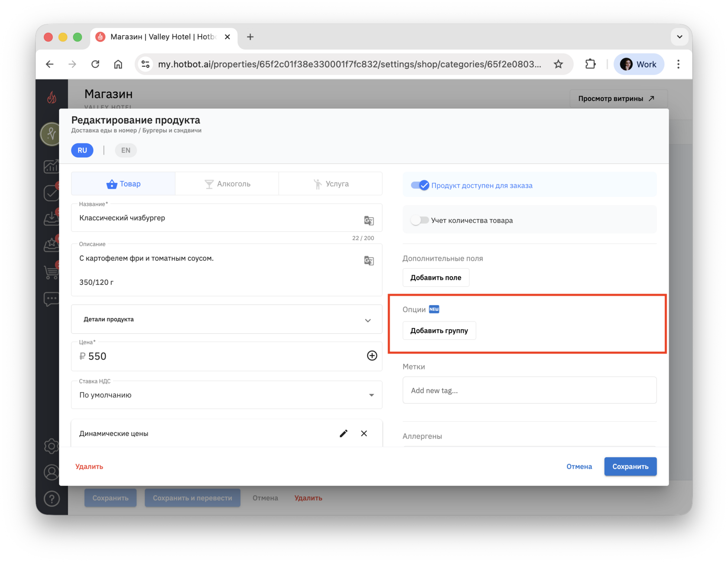The width and height of the screenshot is (728, 562).
Task: Click the NEW badge beside Опции
Action: coord(434,309)
